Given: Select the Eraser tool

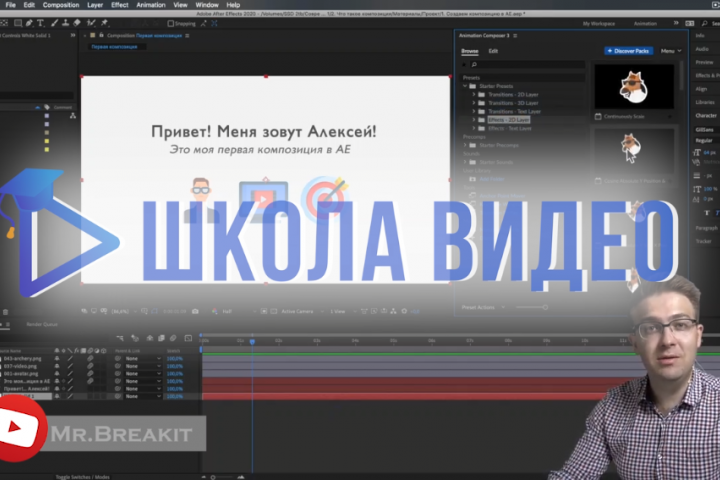Looking at the screenshot, I should click(x=77, y=23).
